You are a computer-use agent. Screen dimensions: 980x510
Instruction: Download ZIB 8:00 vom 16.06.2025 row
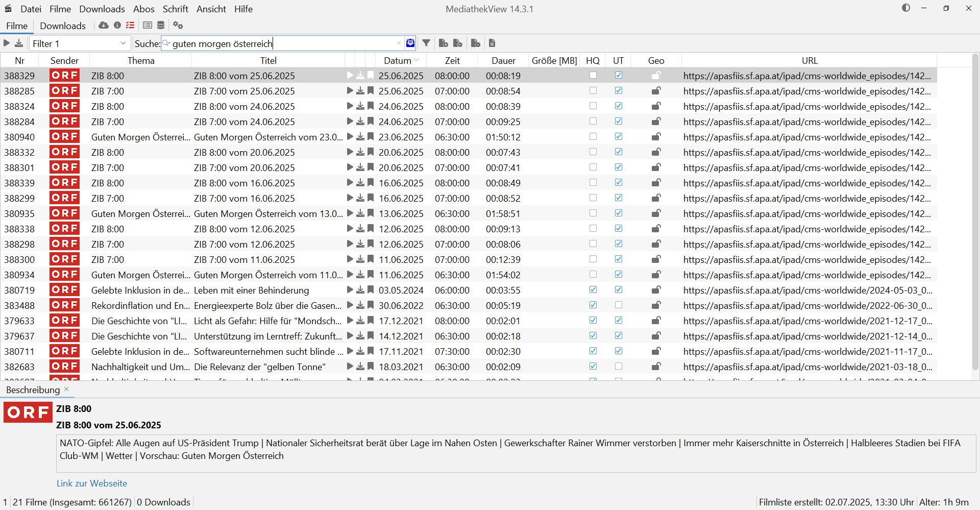(x=360, y=183)
